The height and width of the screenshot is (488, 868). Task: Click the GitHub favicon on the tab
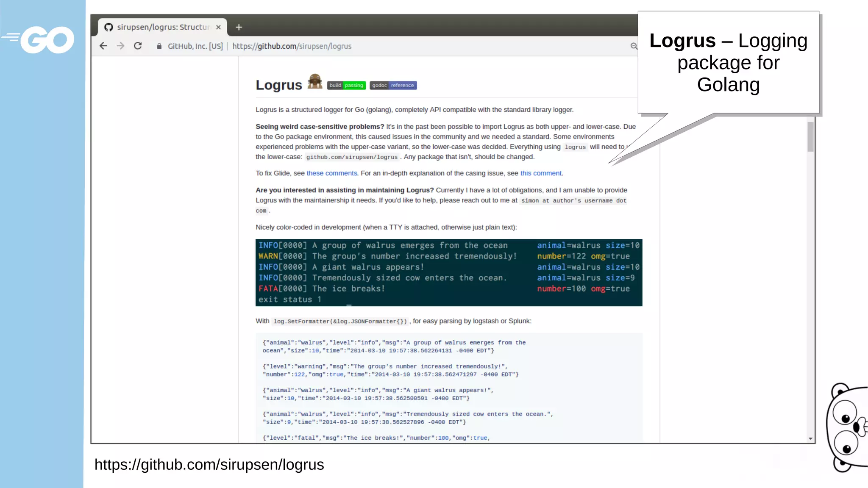pos(108,27)
